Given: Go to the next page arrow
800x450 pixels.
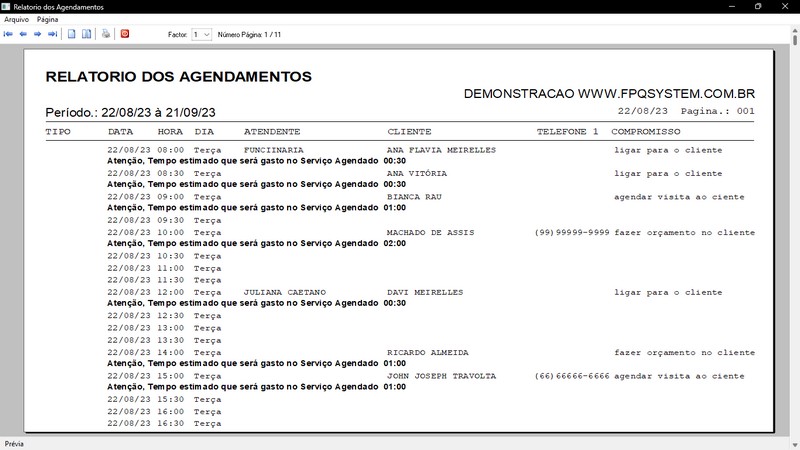Looking at the screenshot, I should coord(37,34).
